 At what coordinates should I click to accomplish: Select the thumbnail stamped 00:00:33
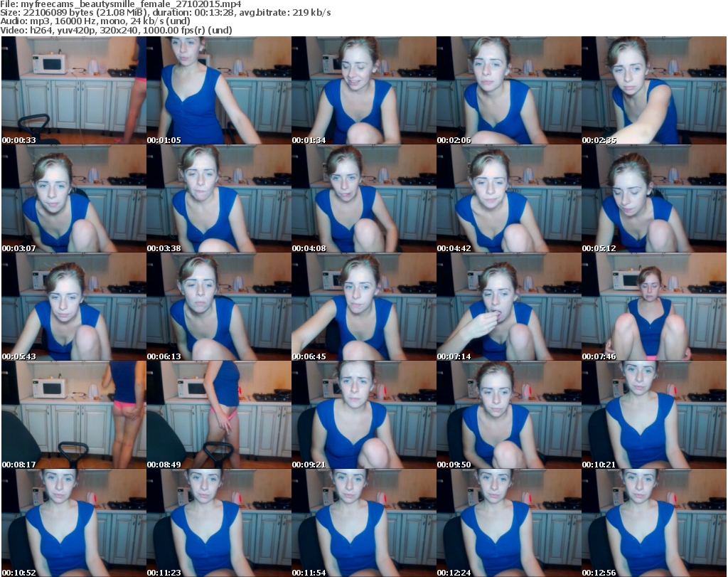(74, 90)
